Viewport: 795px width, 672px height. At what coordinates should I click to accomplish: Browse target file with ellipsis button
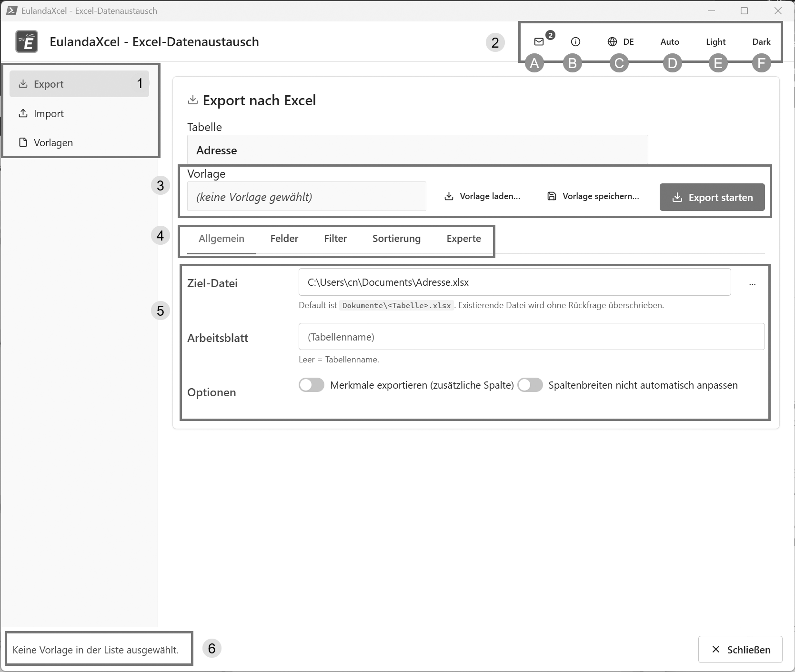click(752, 283)
